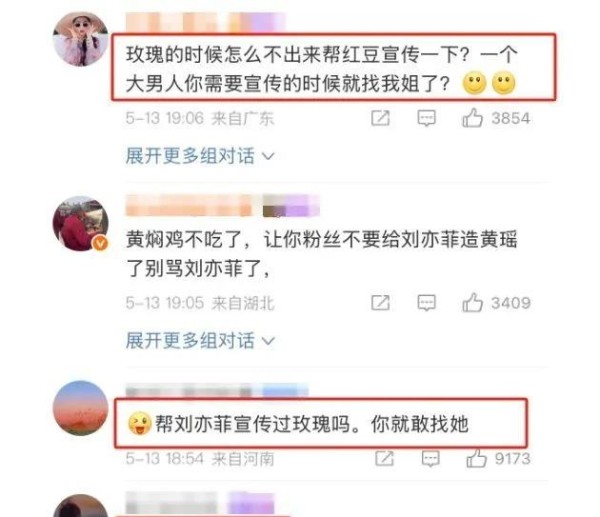Screen dimensions: 600x517
Task: Expand 展开更多组对话 under the Guangdong comment
Action: coord(200,156)
